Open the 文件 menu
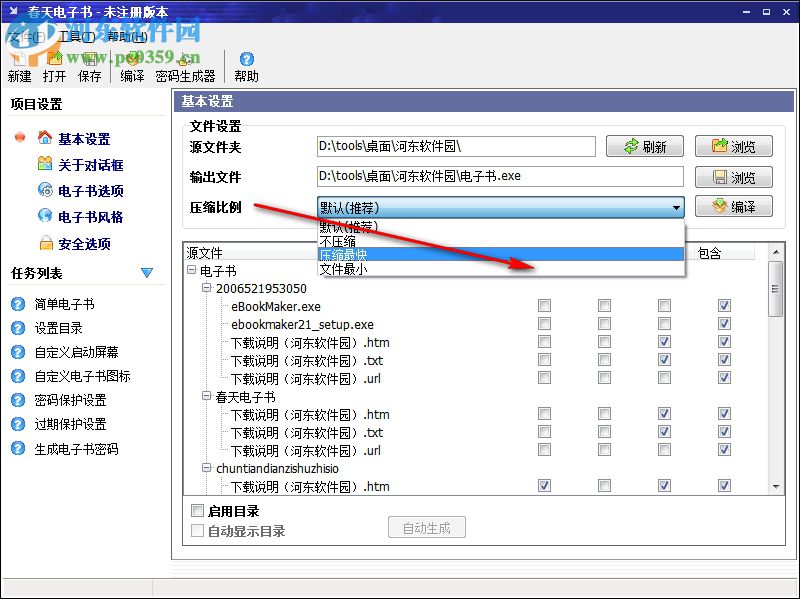 coord(27,36)
